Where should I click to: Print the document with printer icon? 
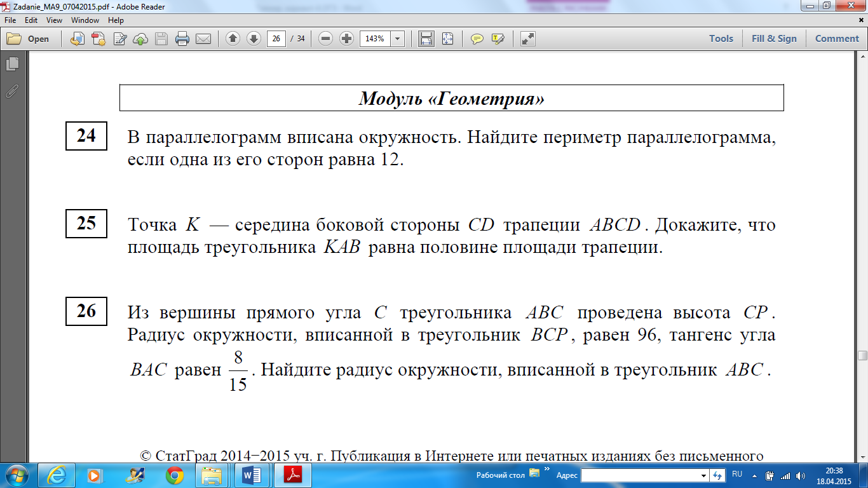[x=182, y=39]
